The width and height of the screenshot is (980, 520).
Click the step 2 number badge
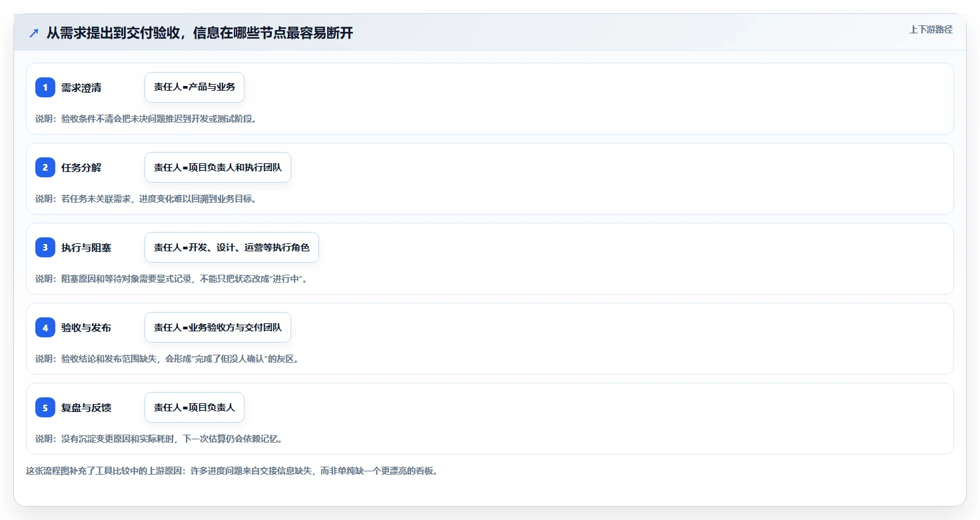45,167
